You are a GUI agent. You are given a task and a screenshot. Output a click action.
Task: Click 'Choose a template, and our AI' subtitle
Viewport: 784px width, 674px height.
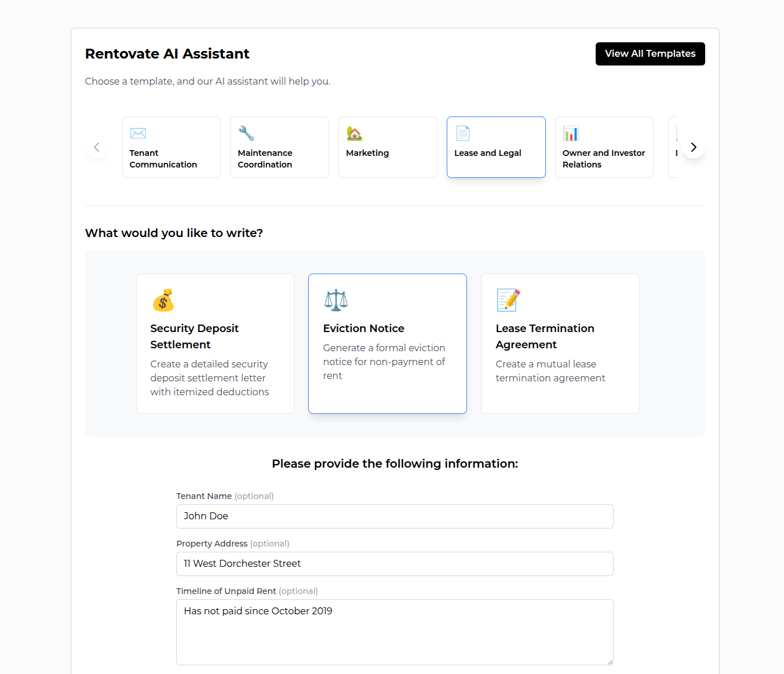tap(207, 81)
